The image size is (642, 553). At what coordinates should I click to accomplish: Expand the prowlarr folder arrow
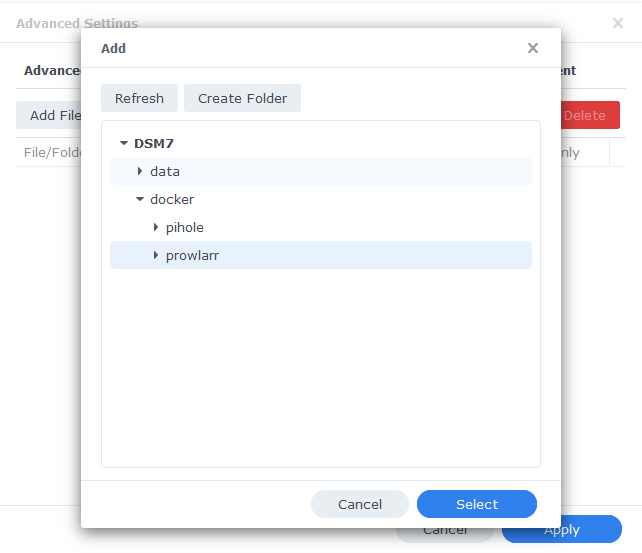[x=156, y=255]
